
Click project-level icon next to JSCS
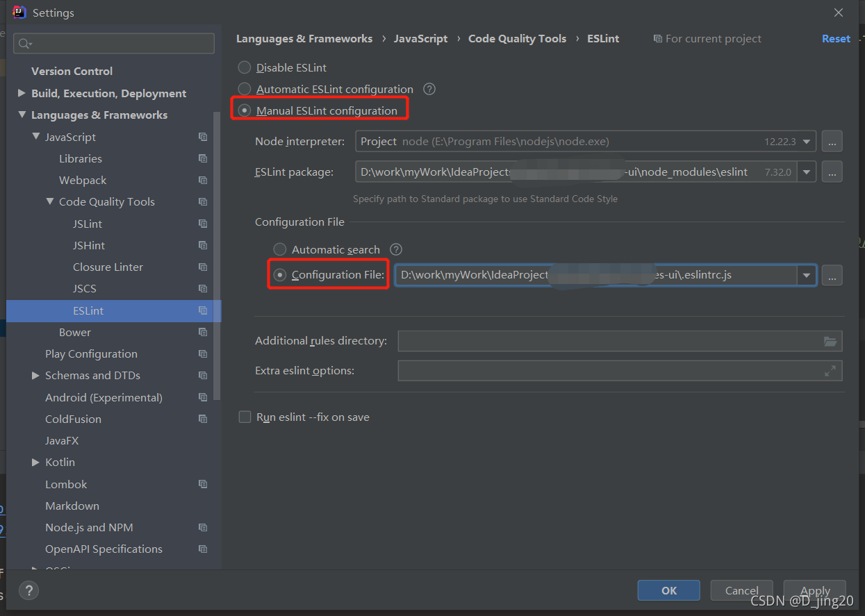203,288
